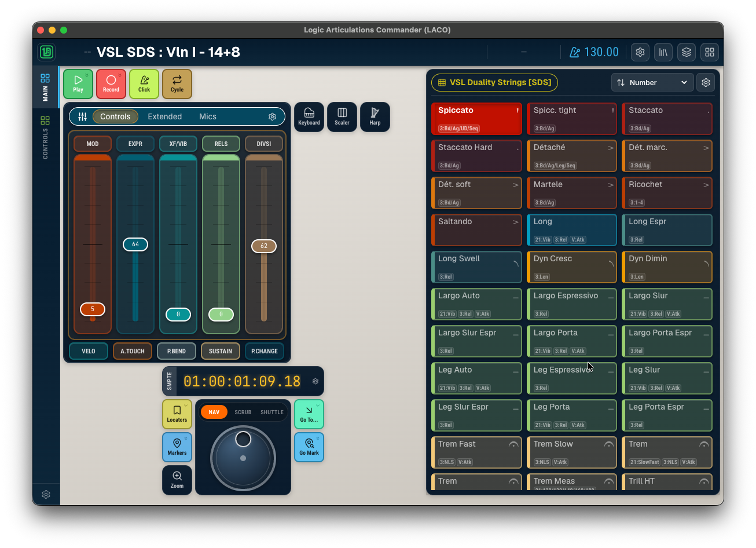
Task: Open the Locators menu
Action: (x=177, y=414)
